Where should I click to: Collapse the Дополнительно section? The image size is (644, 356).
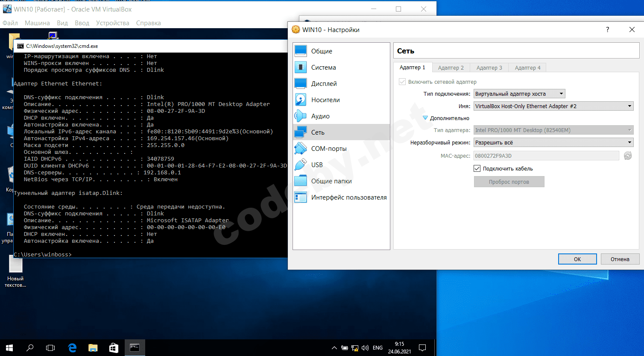point(425,118)
